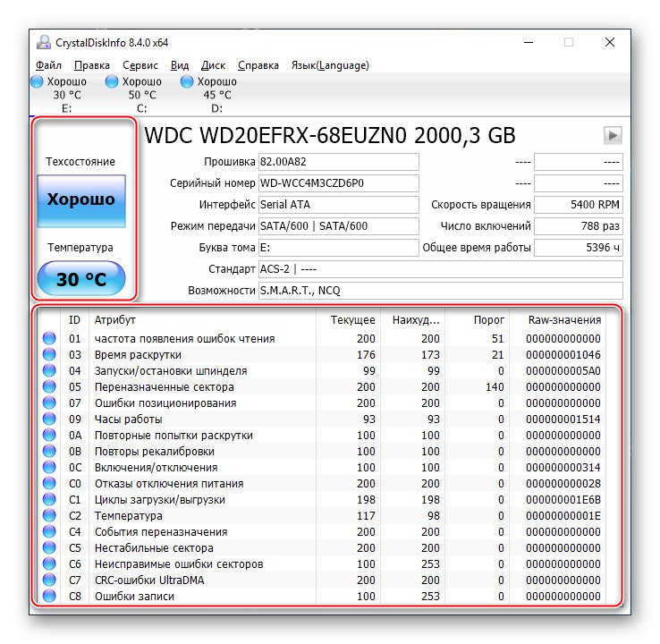Click the 30 °C temperature button

pos(81,278)
